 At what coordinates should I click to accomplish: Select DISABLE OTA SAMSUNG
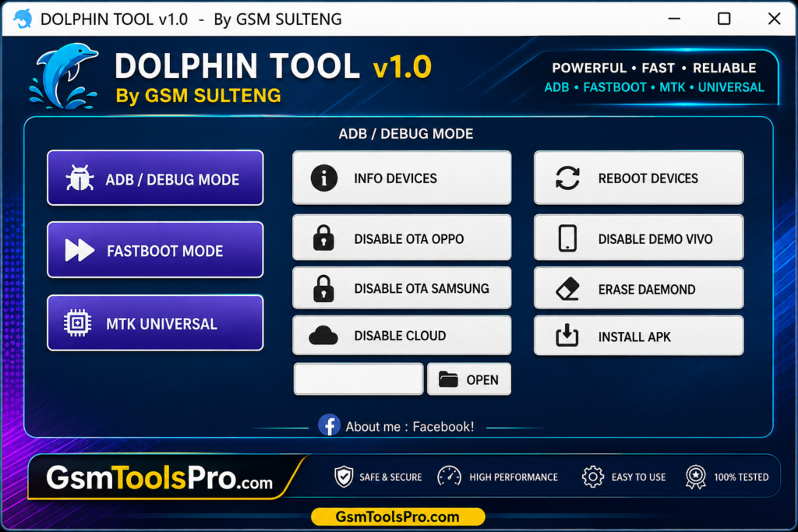coord(402,288)
